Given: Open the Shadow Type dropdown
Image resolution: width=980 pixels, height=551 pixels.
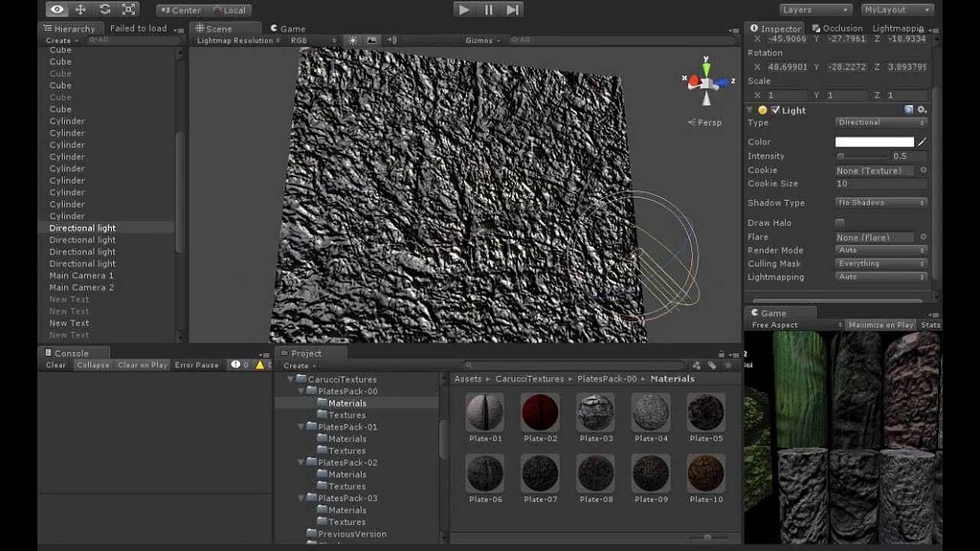Looking at the screenshot, I should [x=880, y=202].
